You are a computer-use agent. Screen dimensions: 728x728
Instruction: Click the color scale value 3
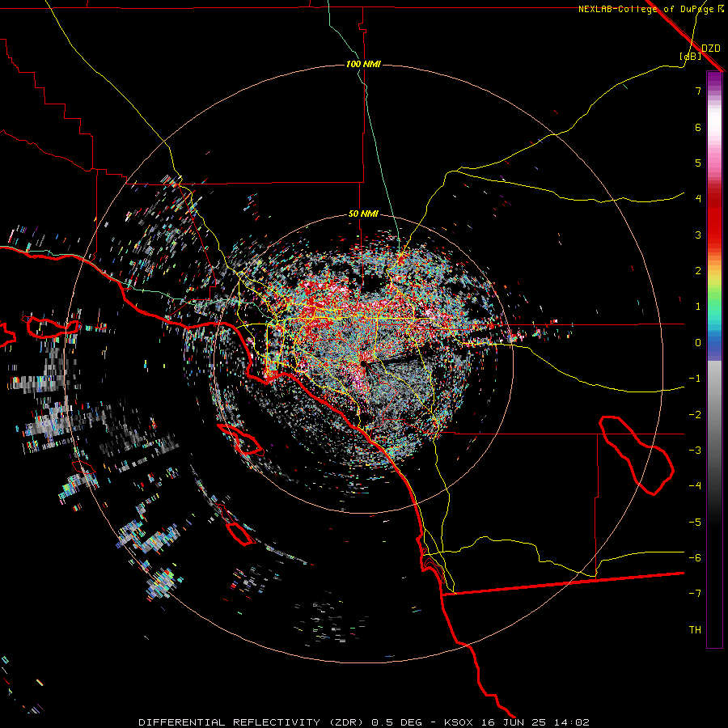click(698, 235)
